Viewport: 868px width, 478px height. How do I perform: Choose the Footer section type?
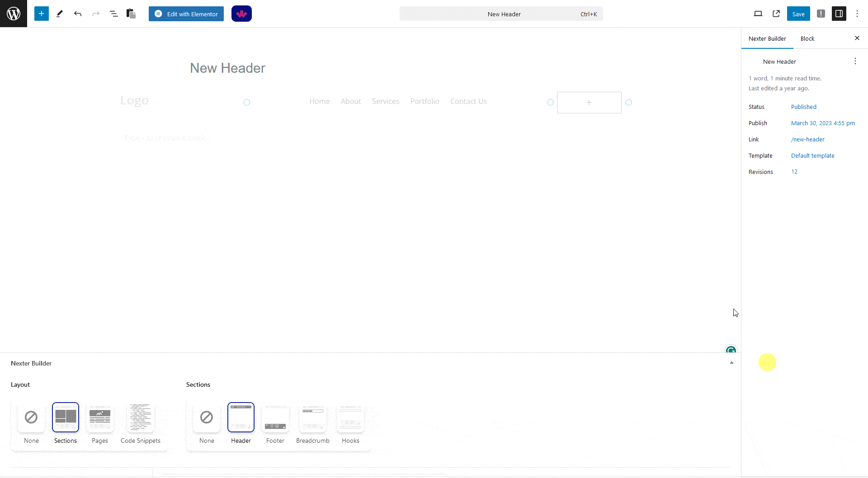[275, 417]
